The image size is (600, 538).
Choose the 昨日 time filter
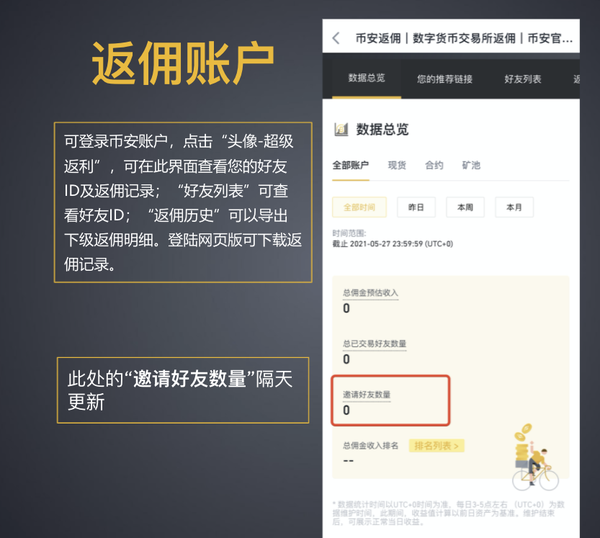coord(416,207)
